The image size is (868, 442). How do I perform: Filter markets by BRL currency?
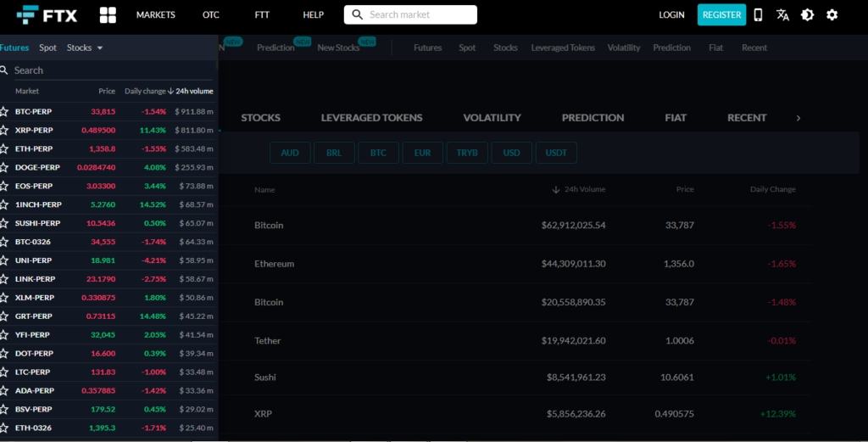(x=334, y=153)
